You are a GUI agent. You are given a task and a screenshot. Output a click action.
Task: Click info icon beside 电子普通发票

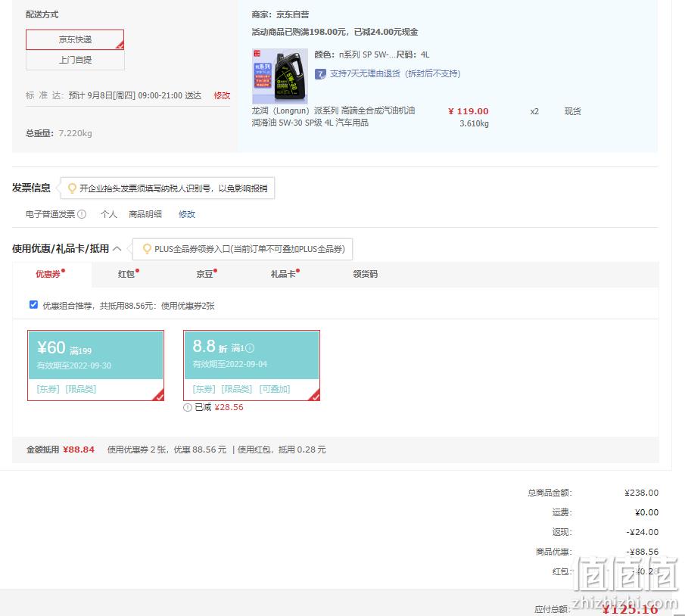point(82,214)
